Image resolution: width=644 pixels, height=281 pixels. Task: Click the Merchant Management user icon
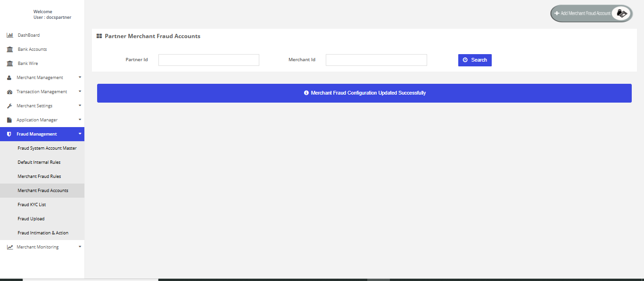(9, 78)
